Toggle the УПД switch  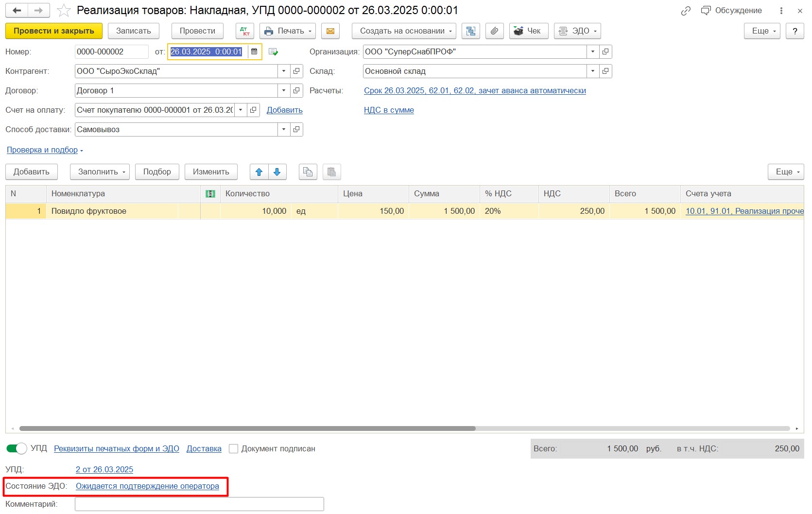(x=17, y=448)
